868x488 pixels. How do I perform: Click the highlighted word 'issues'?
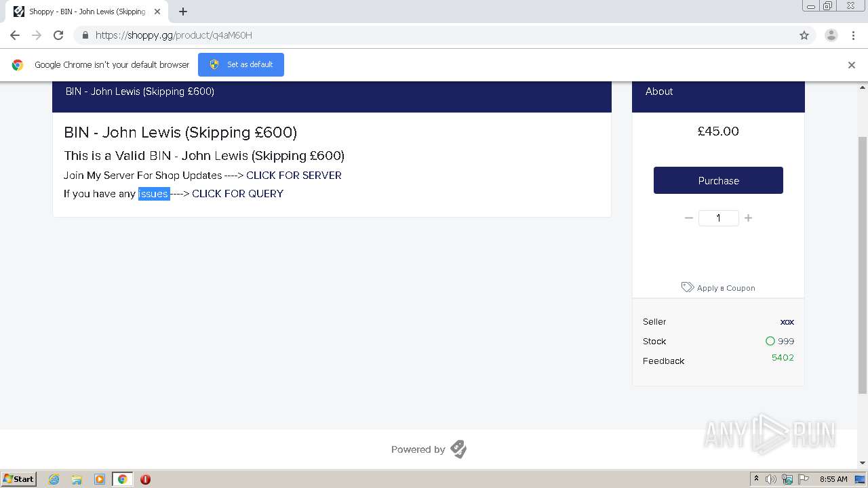pyautogui.click(x=153, y=194)
